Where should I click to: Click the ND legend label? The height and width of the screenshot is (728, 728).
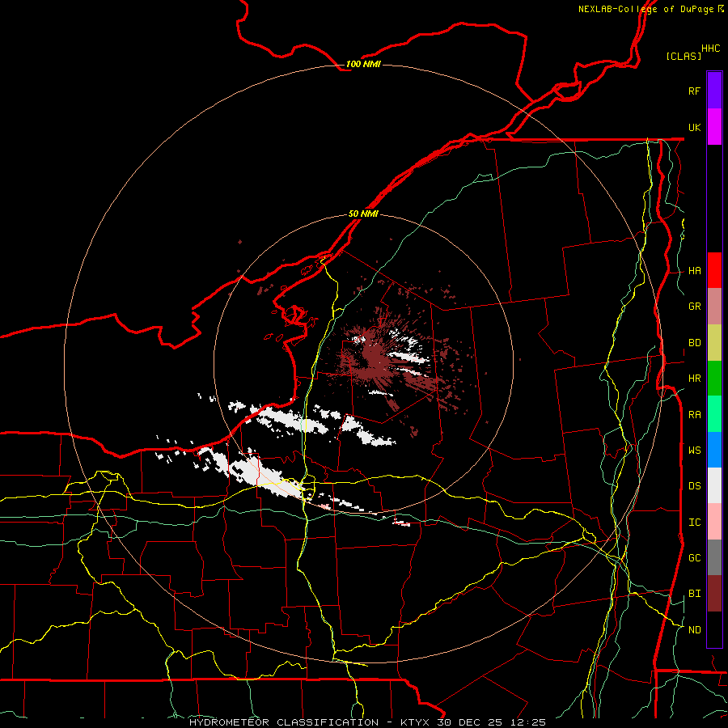click(694, 630)
